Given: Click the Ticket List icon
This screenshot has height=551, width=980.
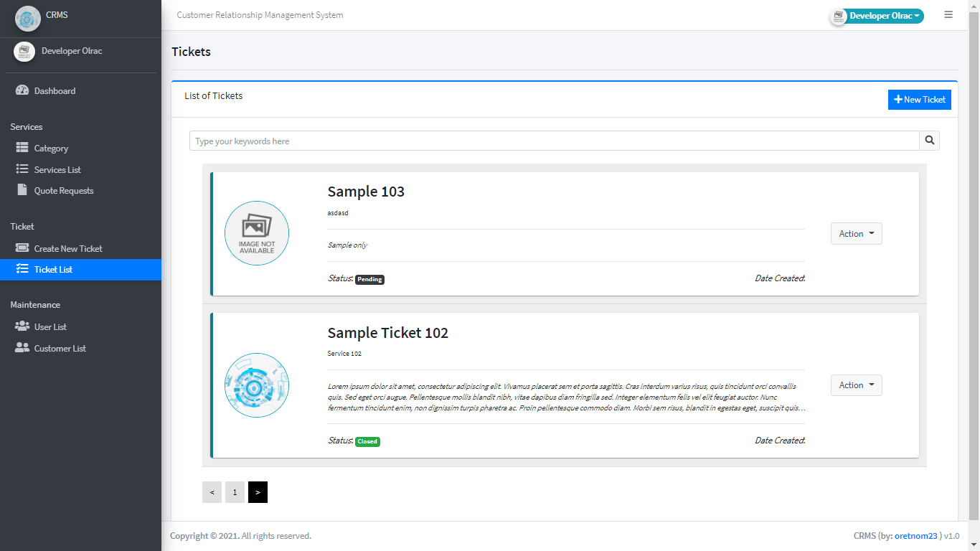Looking at the screenshot, I should 22,269.
